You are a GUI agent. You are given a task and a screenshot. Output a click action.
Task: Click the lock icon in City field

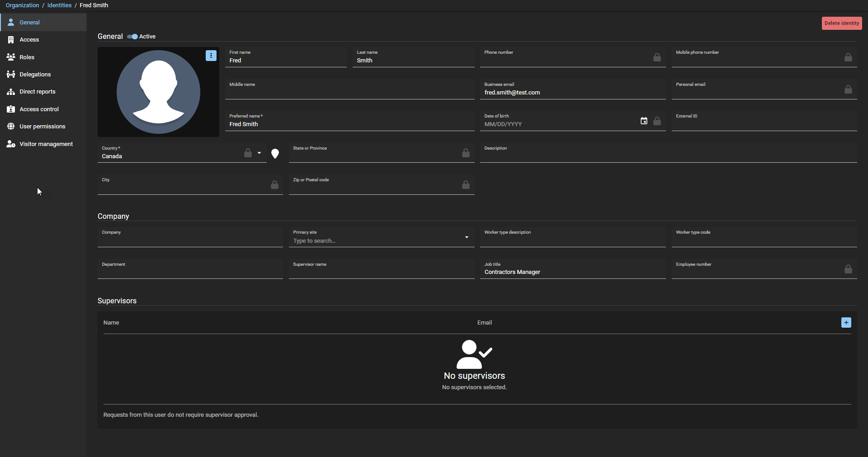point(274,185)
